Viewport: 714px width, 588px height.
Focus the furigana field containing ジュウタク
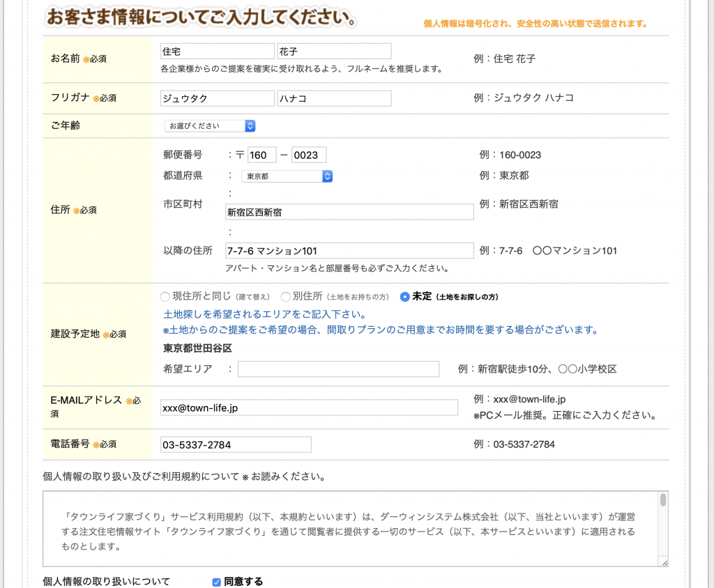click(x=218, y=98)
